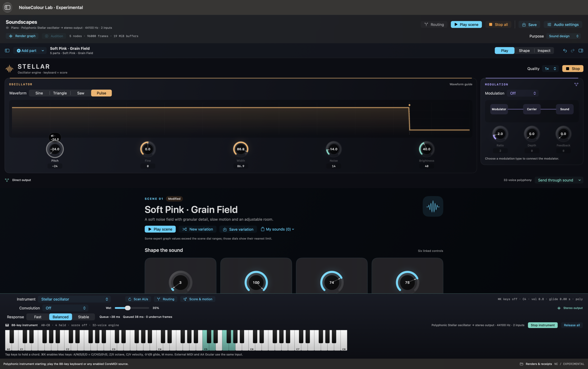Toggle the right inspector panel icon
The width and height of the screenshot is (588, 369).
pos(581,51)
